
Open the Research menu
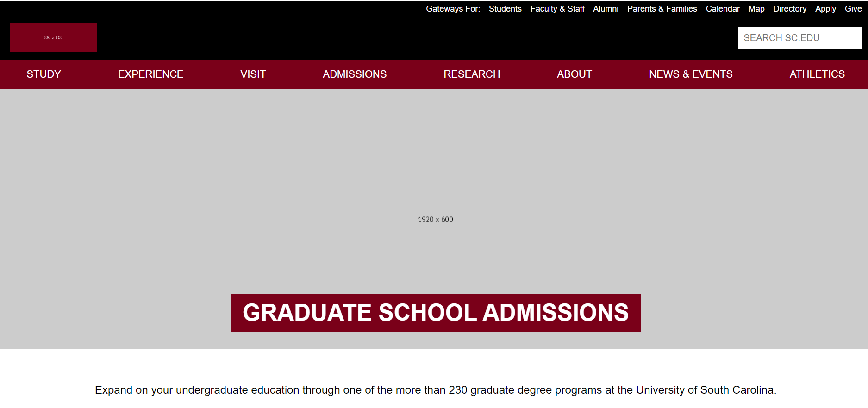472,74
